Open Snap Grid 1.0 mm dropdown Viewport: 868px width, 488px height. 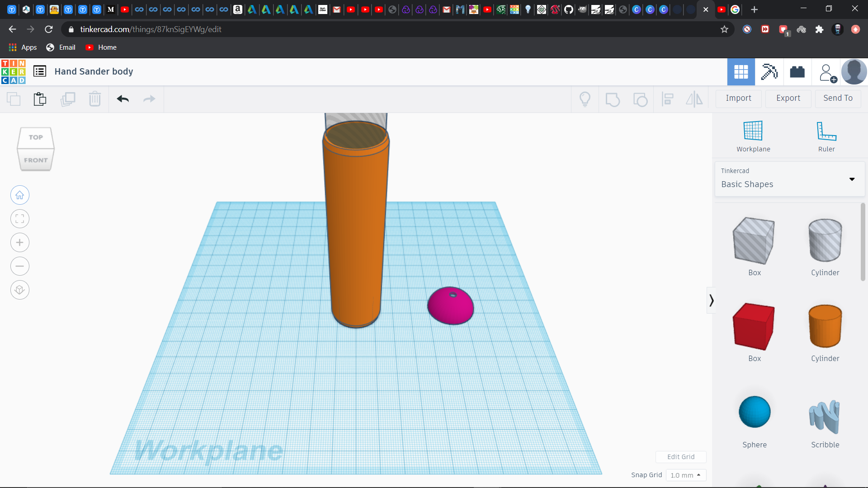point(686,475)
